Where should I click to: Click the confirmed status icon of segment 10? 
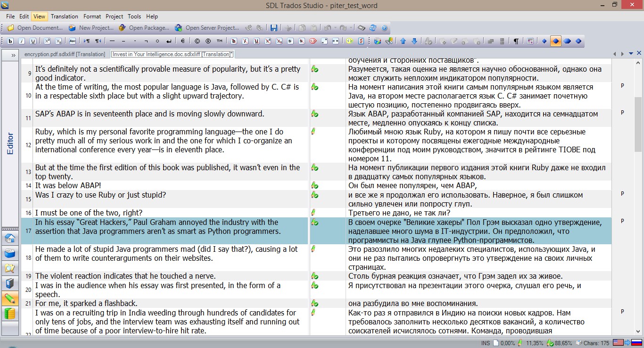(x=314, y=87)
